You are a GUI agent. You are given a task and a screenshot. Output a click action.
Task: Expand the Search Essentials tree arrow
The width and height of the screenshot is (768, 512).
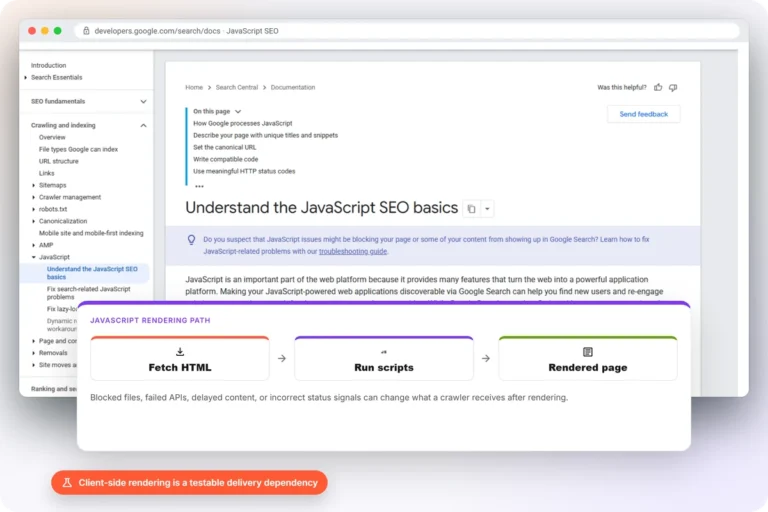click(25, 77)
